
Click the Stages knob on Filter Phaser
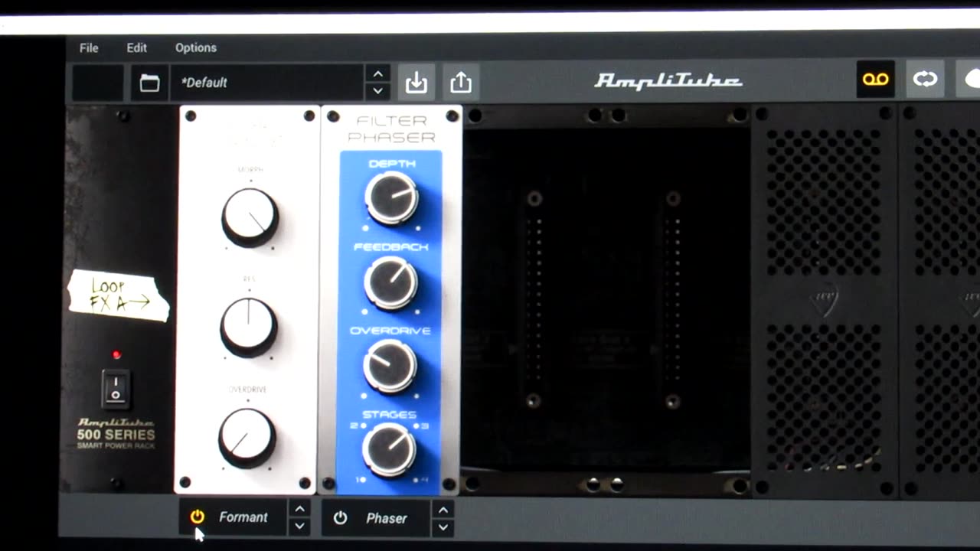point(389,449)
